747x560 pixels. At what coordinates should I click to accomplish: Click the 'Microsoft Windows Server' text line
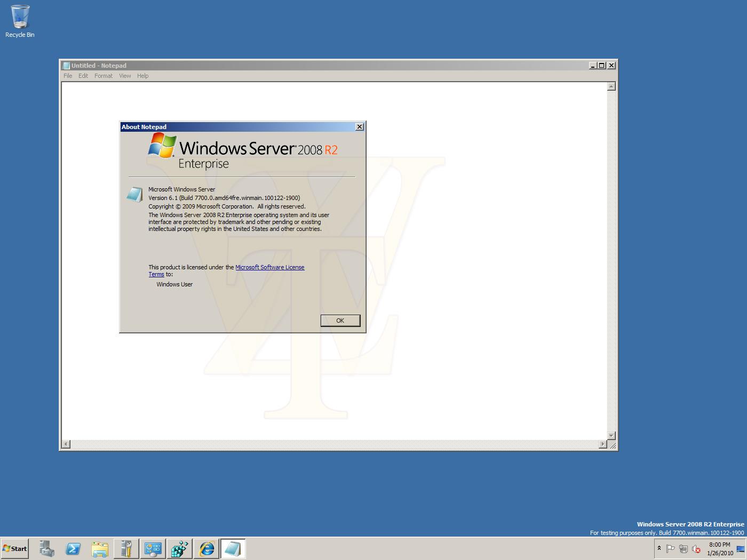pos(182,189)
